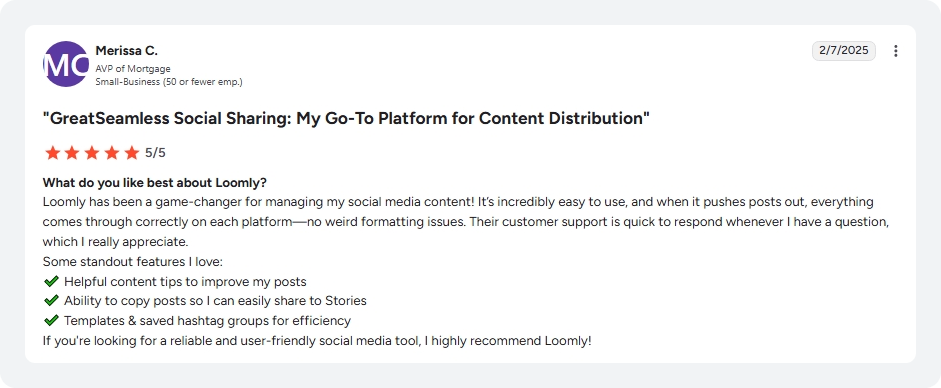Click the 'I highly recommend Loomly' closing sentence
This screenshot has height=388, width=941.
(x=317, y=341)
